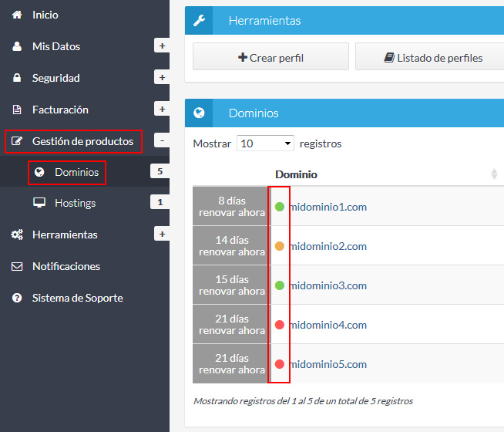Click the question mark icon beside Sistema de Soporte

[17, 298]
